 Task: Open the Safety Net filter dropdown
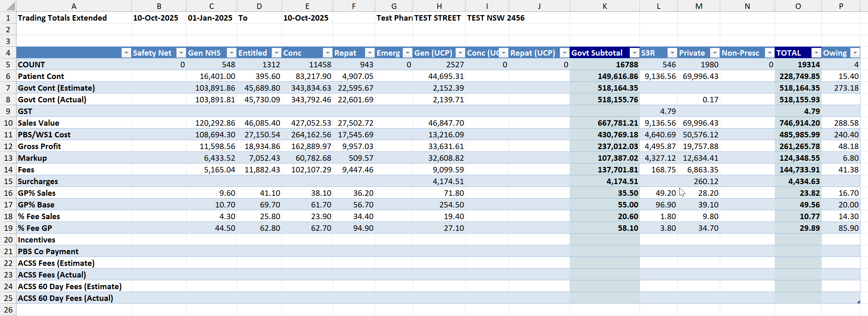[x=181, y=53]
